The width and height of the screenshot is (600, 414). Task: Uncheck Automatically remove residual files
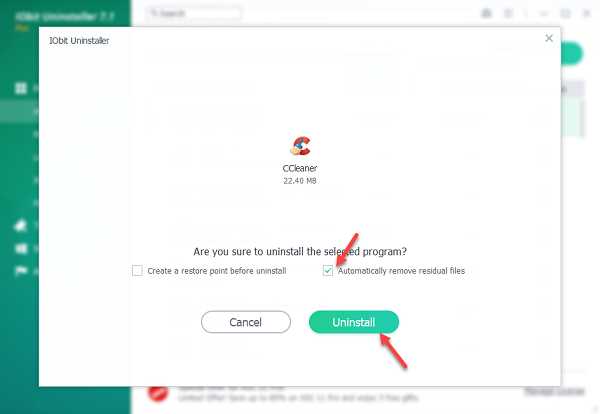pyautogui.click(x=328, y=271)
